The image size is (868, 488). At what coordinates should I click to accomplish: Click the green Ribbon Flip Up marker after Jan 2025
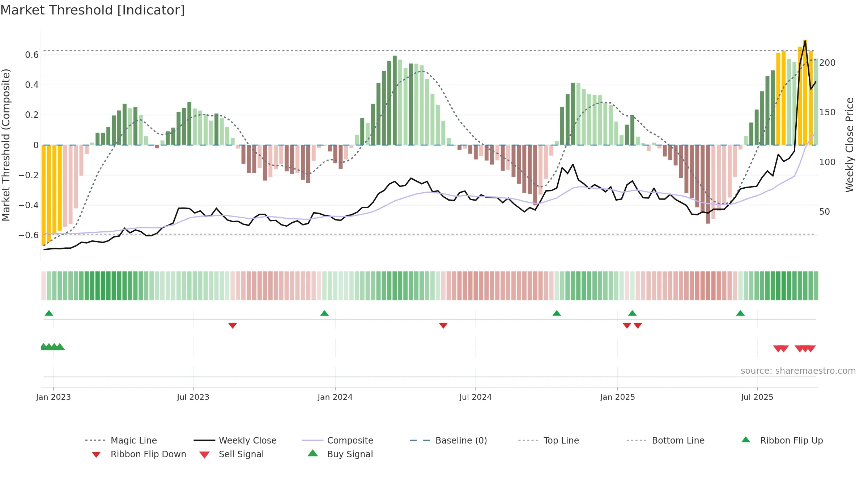tap(632, 313)
